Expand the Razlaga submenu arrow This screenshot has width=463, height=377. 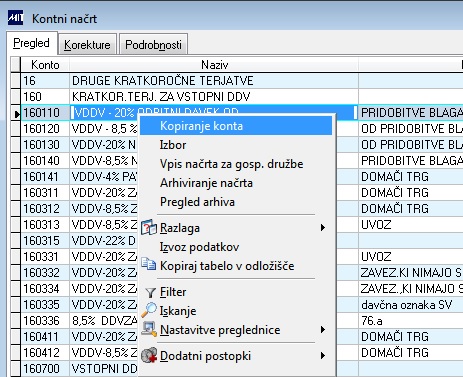click(x=322, y=228)
